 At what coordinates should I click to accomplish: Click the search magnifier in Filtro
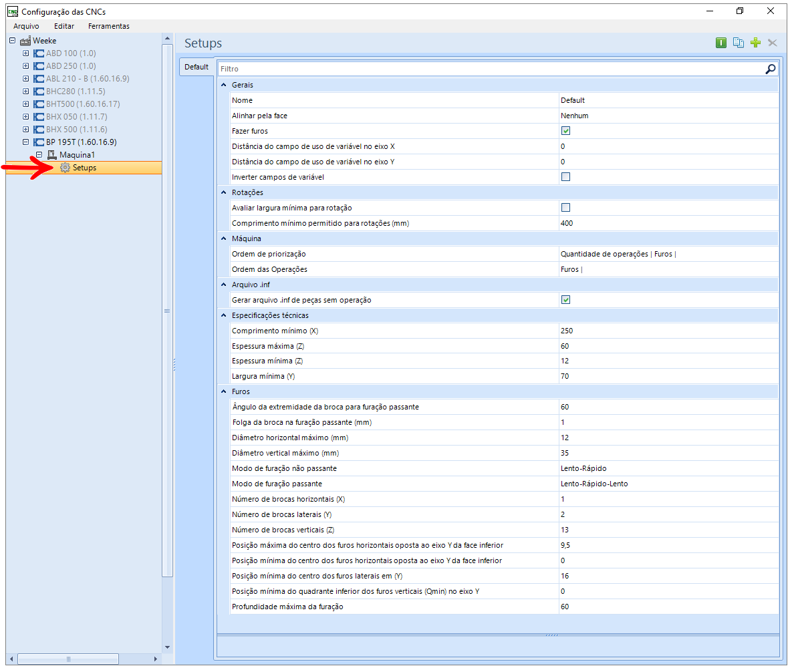(770, 69)
